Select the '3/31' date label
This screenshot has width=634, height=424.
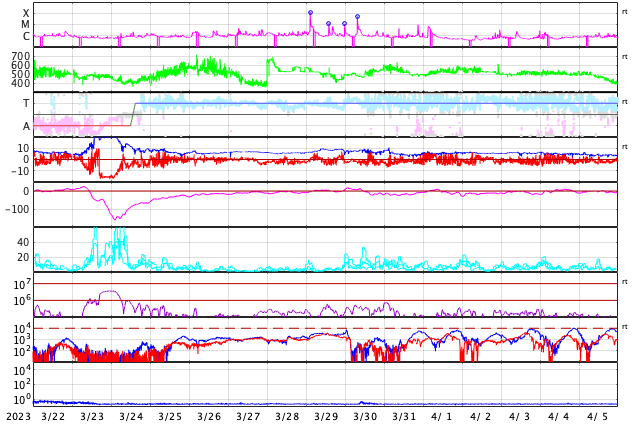coord(404,417)
